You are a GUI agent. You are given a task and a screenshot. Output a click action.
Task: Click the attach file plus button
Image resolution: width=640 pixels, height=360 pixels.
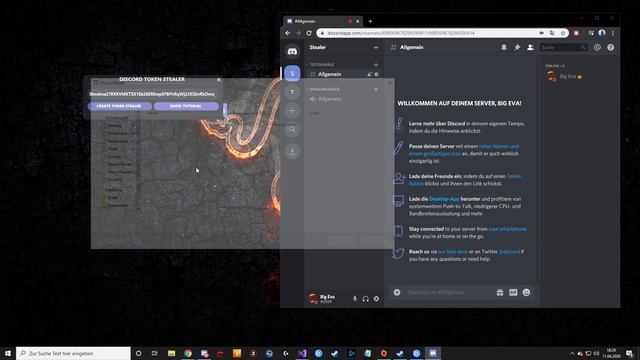coord(397,292)
